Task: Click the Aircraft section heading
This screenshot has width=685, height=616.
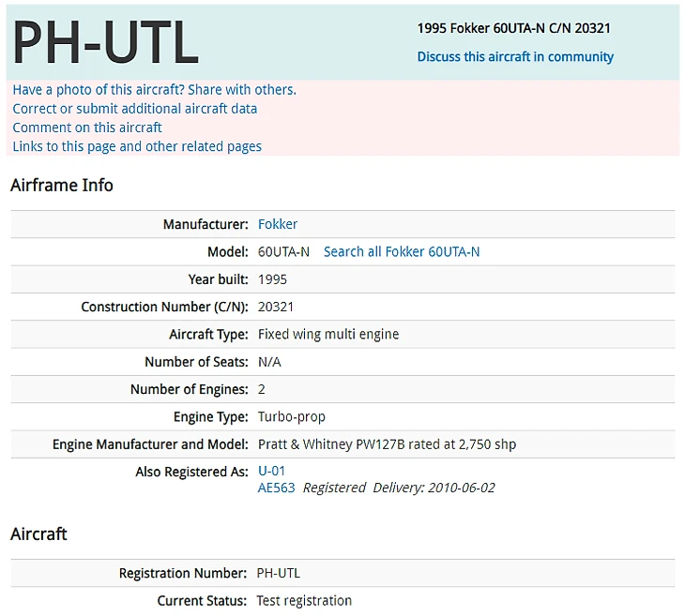Action: click(38, 533)
